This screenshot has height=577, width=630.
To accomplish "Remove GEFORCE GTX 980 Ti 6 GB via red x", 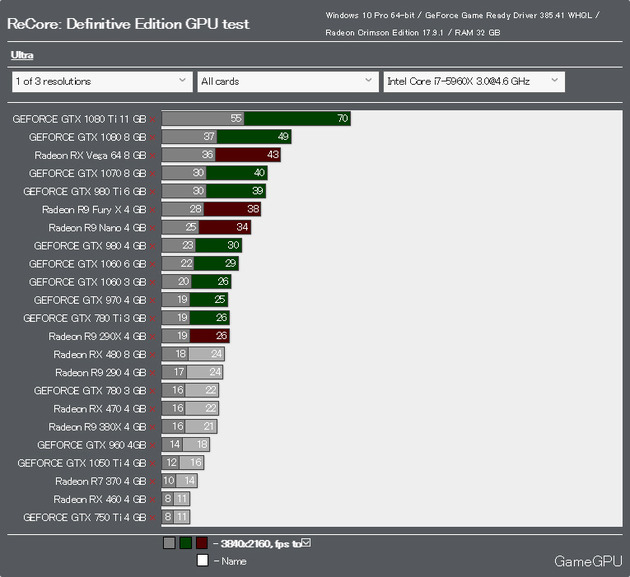I will point(152,192).
